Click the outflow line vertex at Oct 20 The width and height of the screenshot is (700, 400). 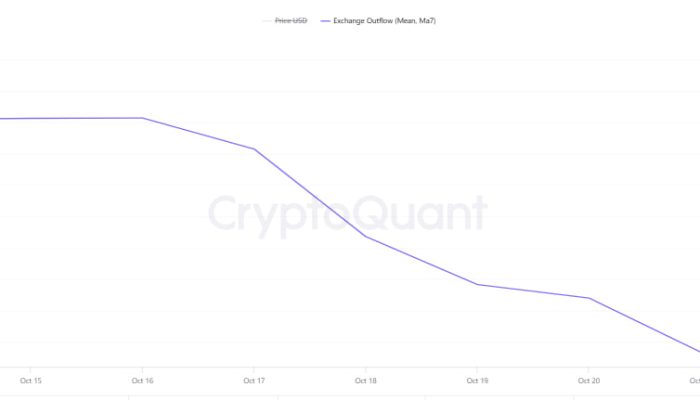(x=590, y=298)
